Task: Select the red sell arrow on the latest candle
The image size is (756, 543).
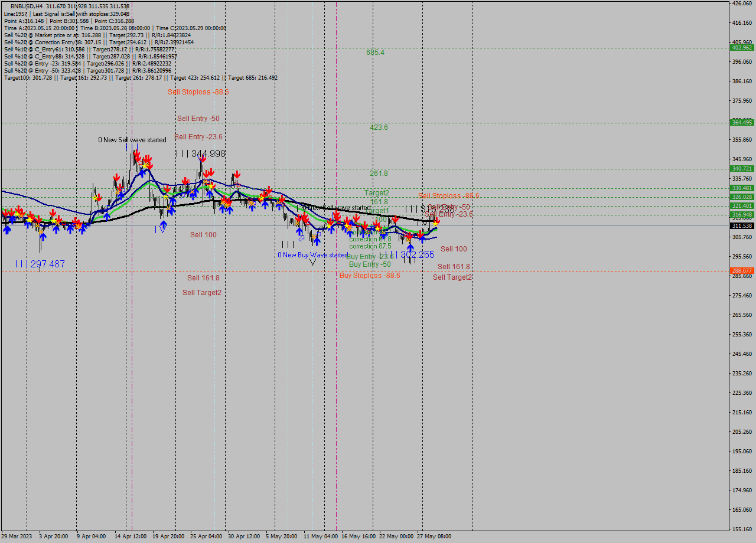Action: (436, 221)
